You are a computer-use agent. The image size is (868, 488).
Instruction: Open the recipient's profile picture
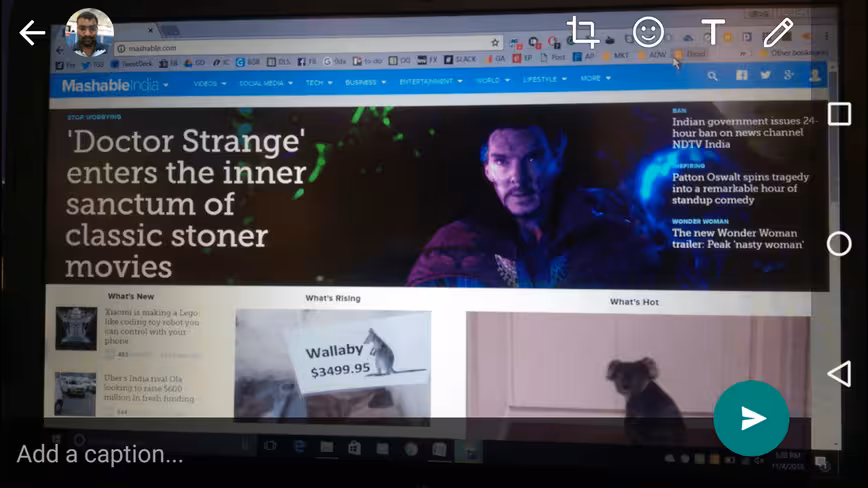click(x=90, y=32)
